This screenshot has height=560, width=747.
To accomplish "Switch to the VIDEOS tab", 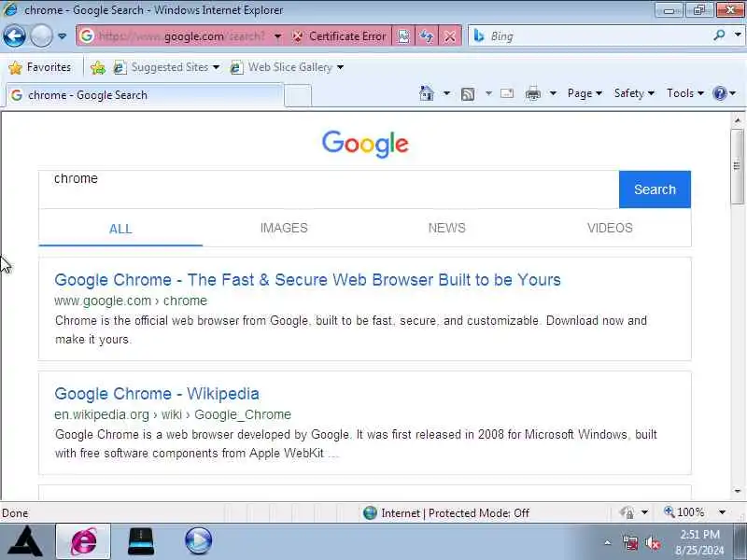I will (x=610, y=228).
